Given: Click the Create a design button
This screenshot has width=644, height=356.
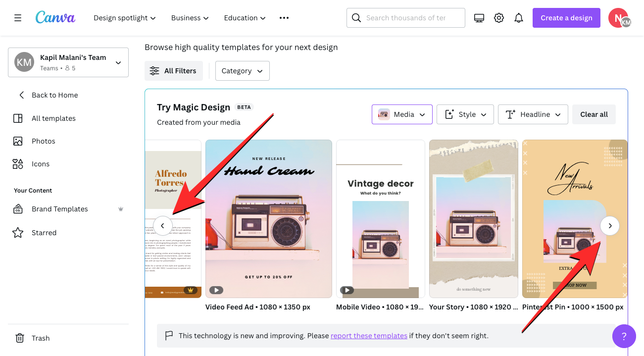Looking at the screenshot, I should [566, 18].
